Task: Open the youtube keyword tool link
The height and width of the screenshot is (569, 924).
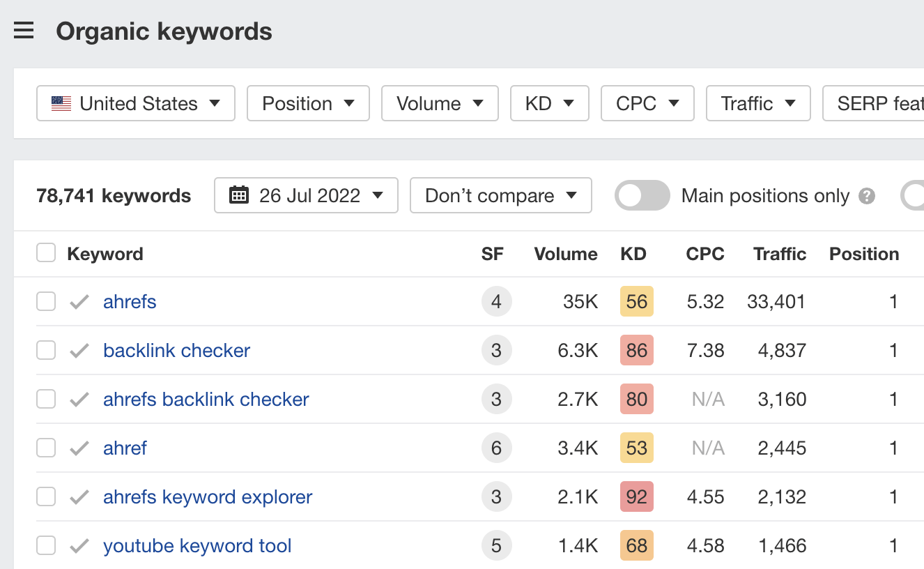Action: tap(197, 546)
